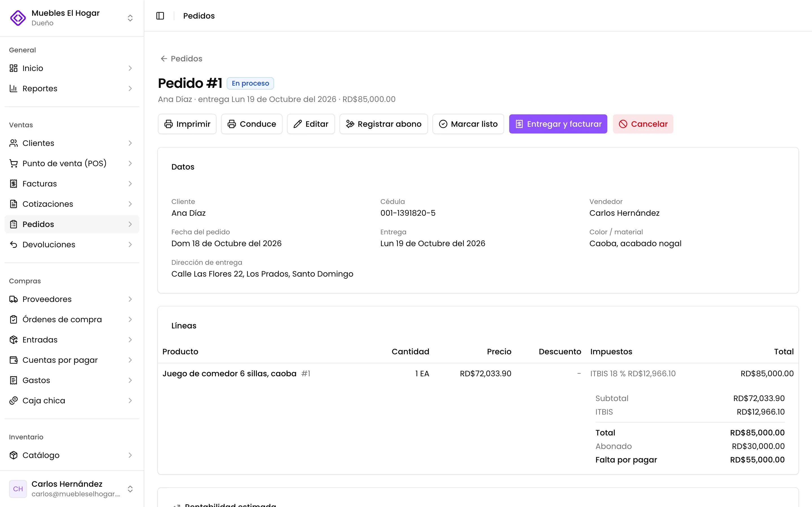Viewport: 812px width, 507px height.
Task: Expand the Clientes section chevron
Action: (x=130, y=143)
